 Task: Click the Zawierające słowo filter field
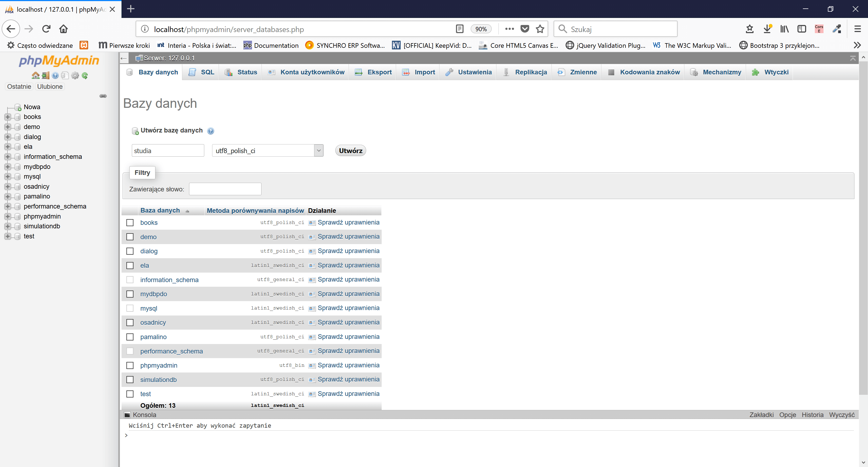pos(225,189)
